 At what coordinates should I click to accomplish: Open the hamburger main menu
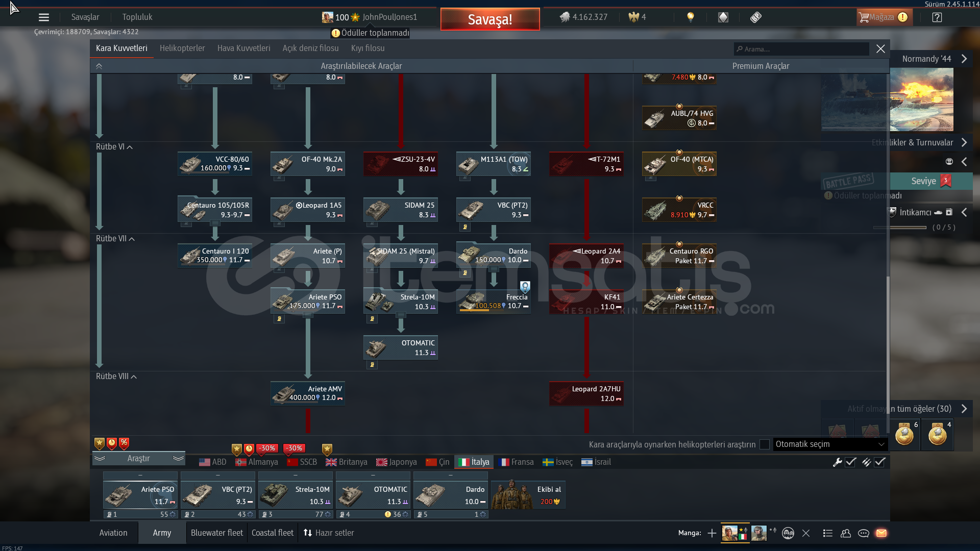(44, 17)
